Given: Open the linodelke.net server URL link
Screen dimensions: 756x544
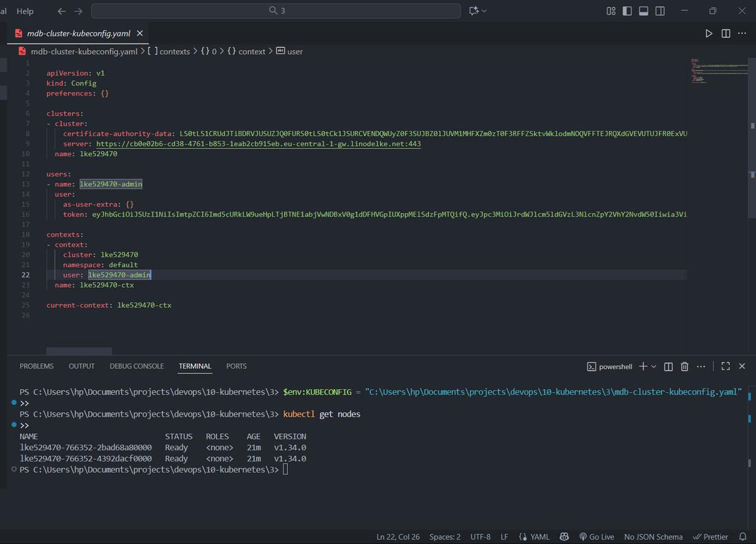Looking at the screenshot, I should (x=258, y=144).
